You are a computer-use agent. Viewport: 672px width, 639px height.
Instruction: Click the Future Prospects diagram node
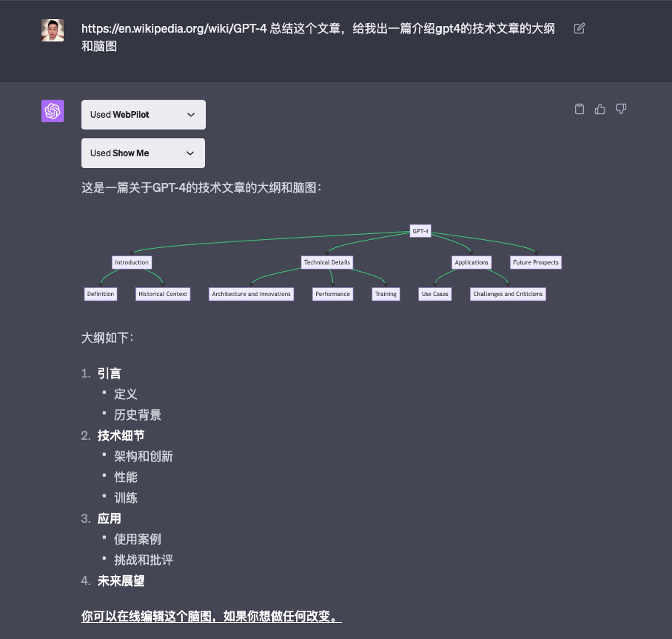(536, 262)
